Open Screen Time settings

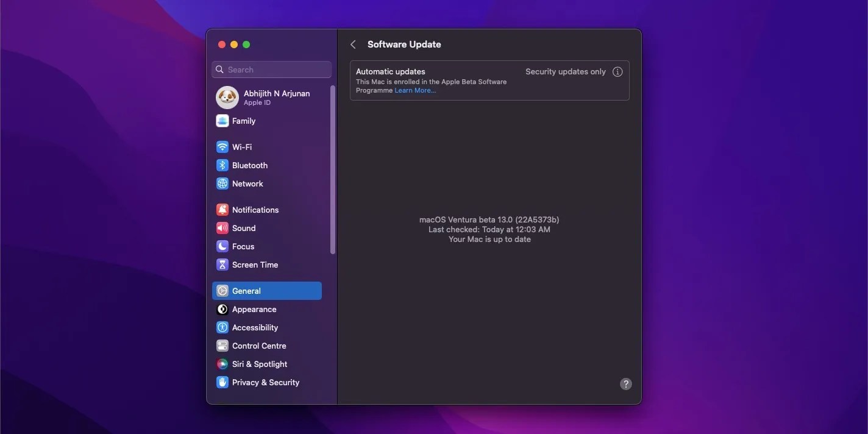(x=255, y=264)
